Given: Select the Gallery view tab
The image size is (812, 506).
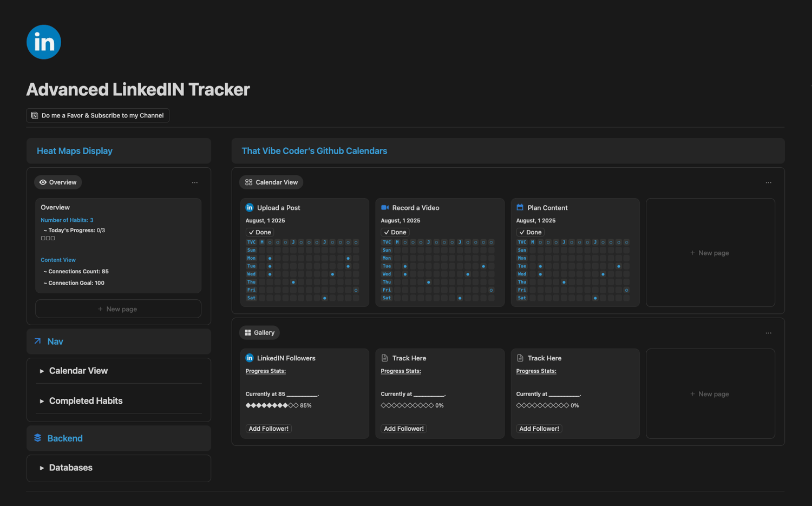Looking at the screenshot, I should point(259,333).
